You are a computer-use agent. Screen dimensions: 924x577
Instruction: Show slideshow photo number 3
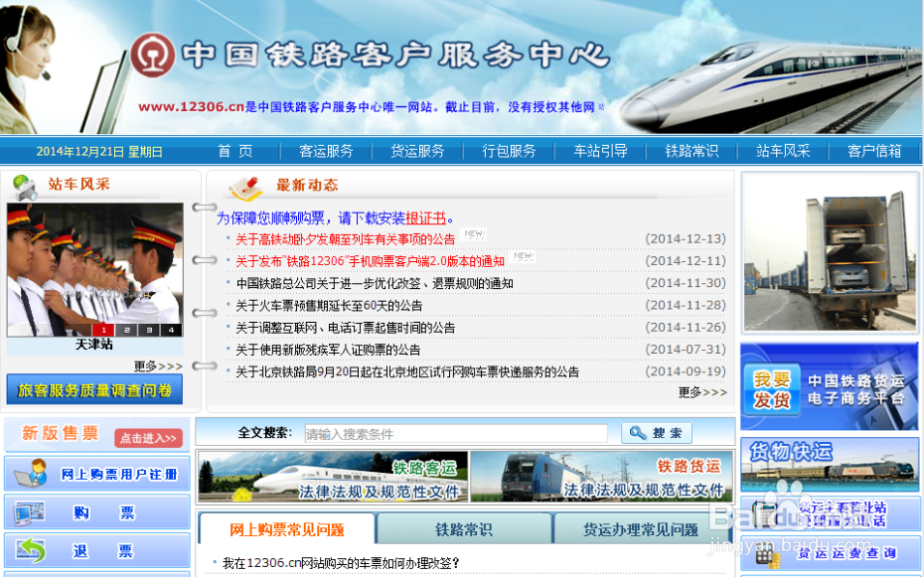(x=148, y=330)
